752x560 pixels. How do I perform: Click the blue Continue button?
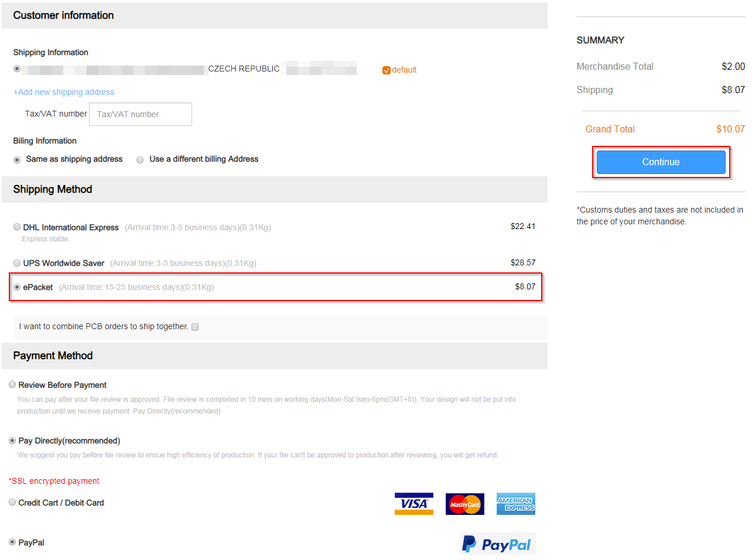pyautogui.click(x=661, y=162)
